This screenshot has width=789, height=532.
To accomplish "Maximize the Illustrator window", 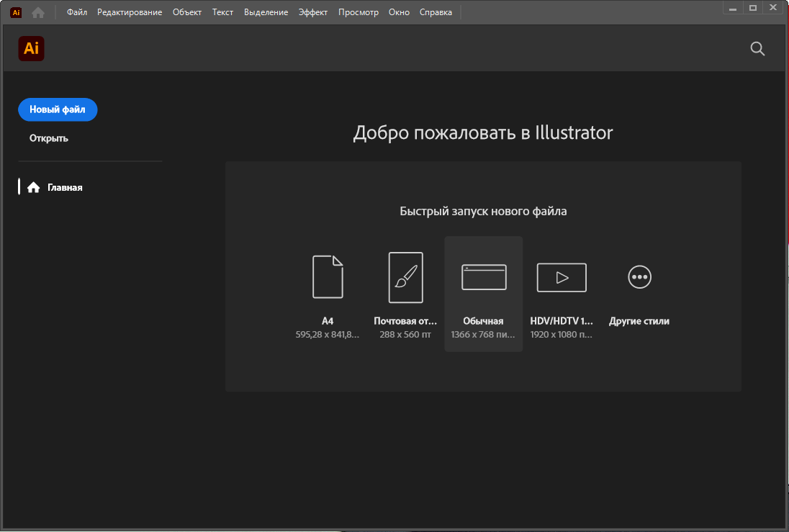I will 753,8.
